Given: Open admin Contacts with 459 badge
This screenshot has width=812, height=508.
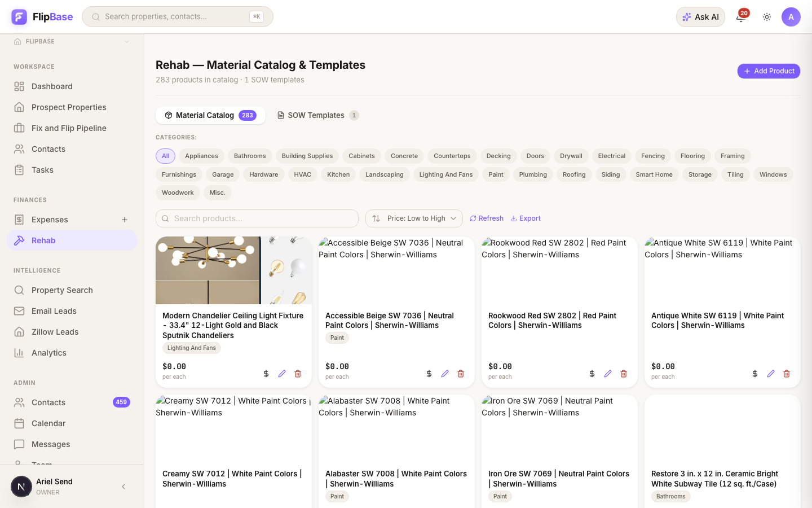Looking at the screenshot, I should [72, 402].
